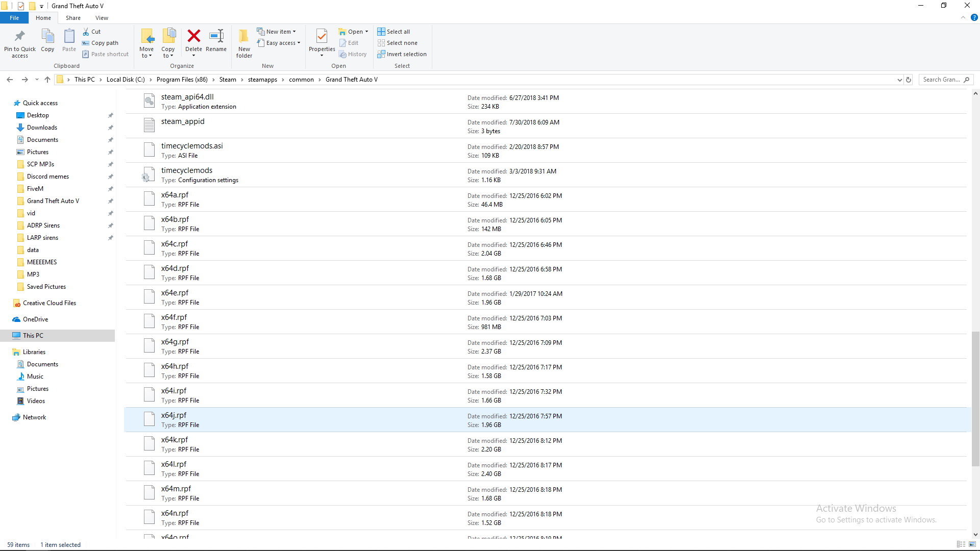The height and width of the screenshot is (551, 980).
Task: Open the Quick Access Toolbar customize dropdown
Action: [x=41, y=6]
